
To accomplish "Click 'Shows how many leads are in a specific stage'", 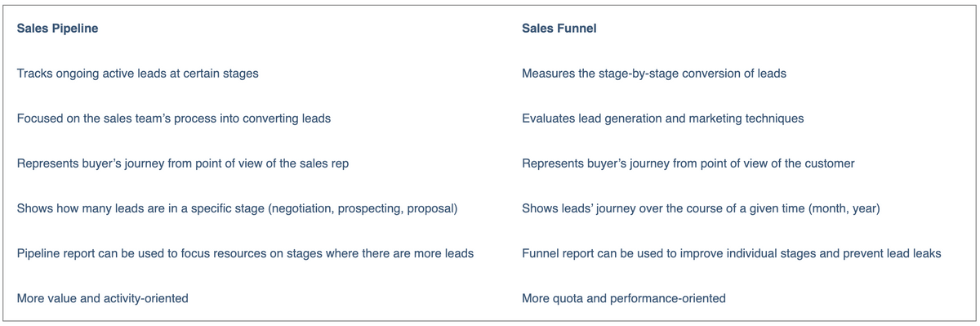I will click(x=237, y=208).
